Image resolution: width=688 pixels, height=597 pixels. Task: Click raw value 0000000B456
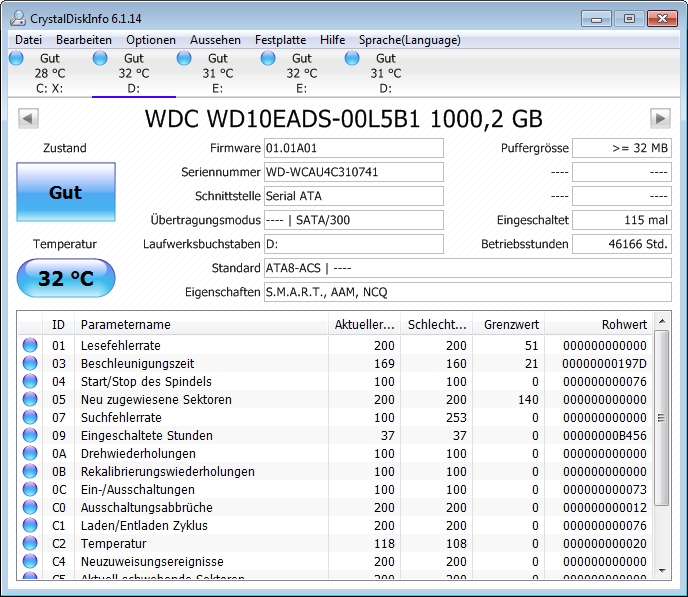(x=605, y=436)
